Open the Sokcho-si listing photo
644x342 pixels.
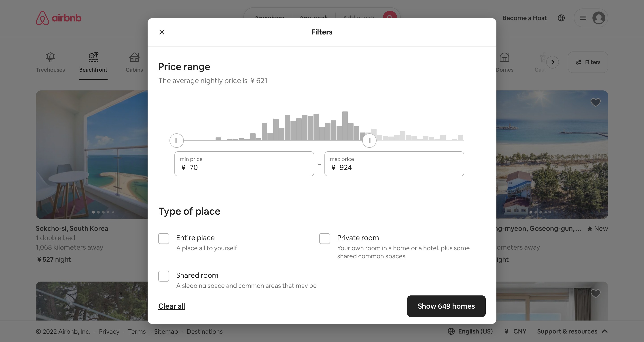pos(91,155)
